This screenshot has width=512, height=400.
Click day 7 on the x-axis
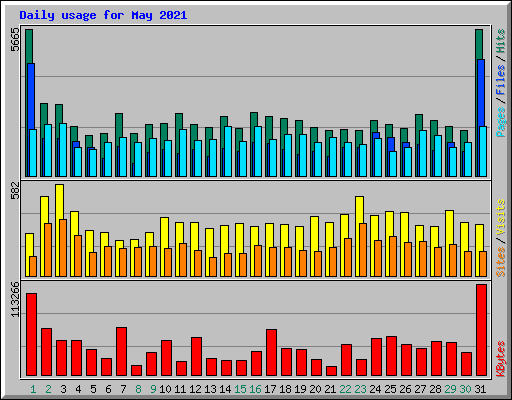[123, 389]
